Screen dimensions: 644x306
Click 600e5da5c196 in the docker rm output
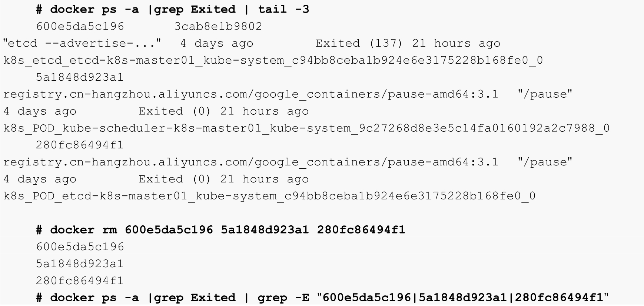click(80, 247)
